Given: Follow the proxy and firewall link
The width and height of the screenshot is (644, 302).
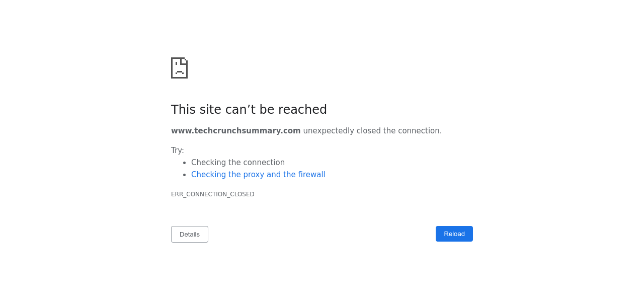Looking at the screenshot, I should click(x=258, y=175).
